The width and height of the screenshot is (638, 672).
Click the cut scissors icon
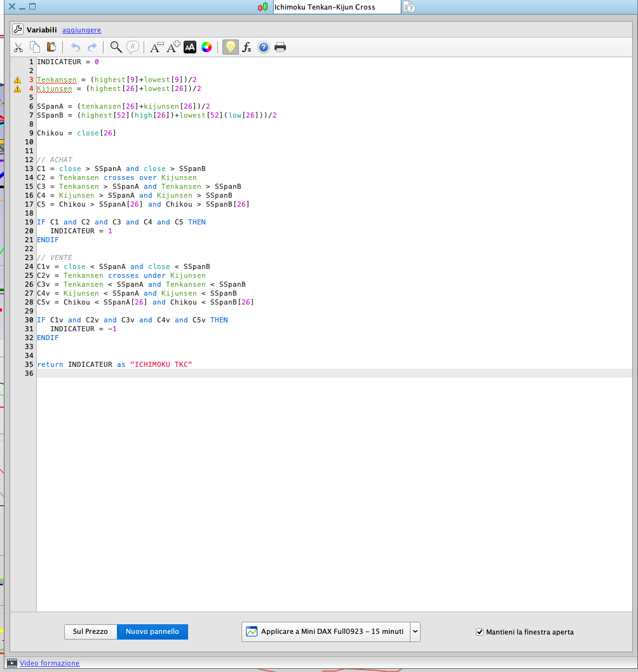click(x=18, y=47)
